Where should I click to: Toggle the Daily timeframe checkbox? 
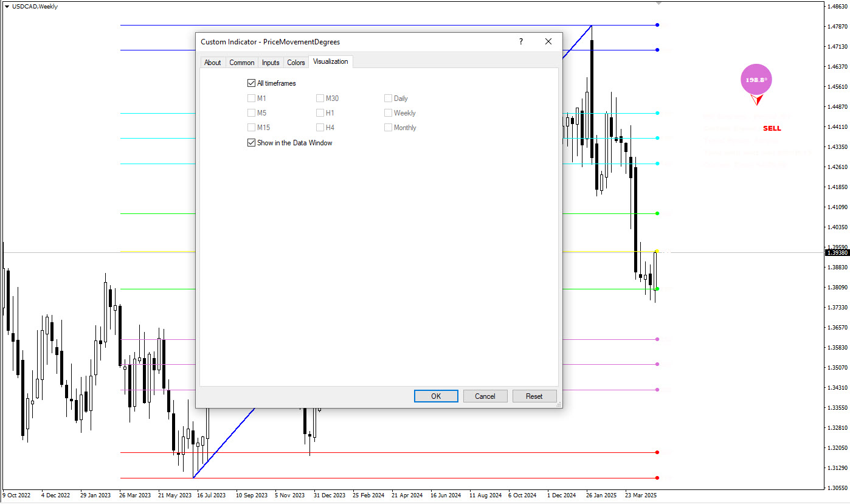click(x=388, y=98)
